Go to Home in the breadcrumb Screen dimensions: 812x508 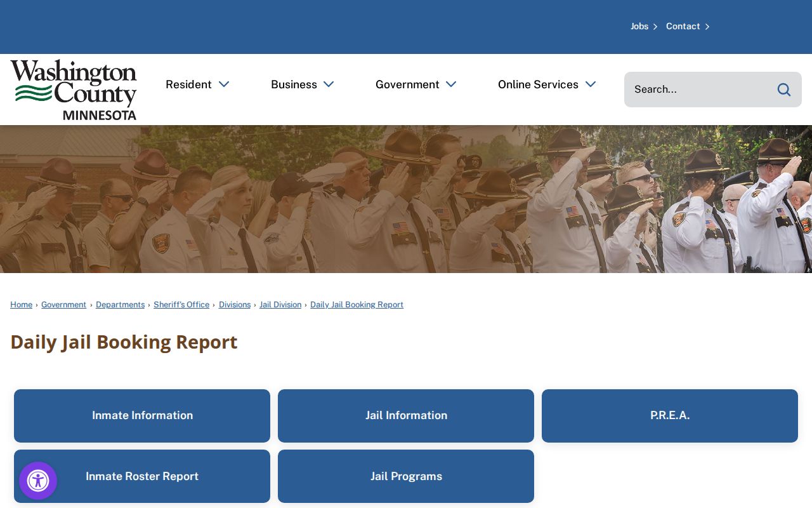[21, 305]
